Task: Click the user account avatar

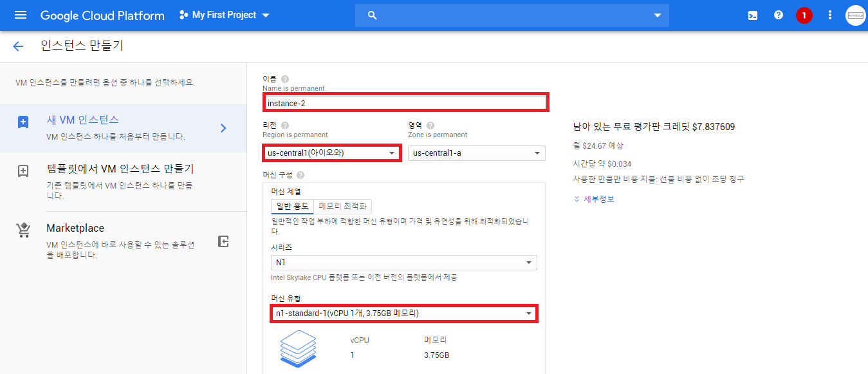Action: tap(855, 15)
